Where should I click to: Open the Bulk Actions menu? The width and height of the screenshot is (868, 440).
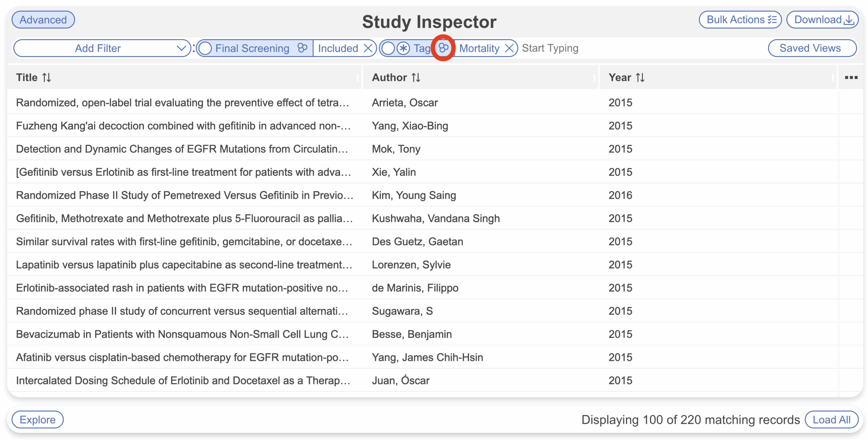click(x=740, y=20)
